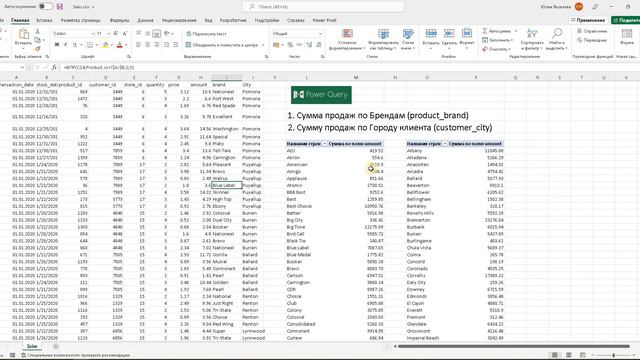The height and width of the screenshot is (360, 640).
Task: Open the Fill (Заполнить) dropdown
Action: point(497,40)
